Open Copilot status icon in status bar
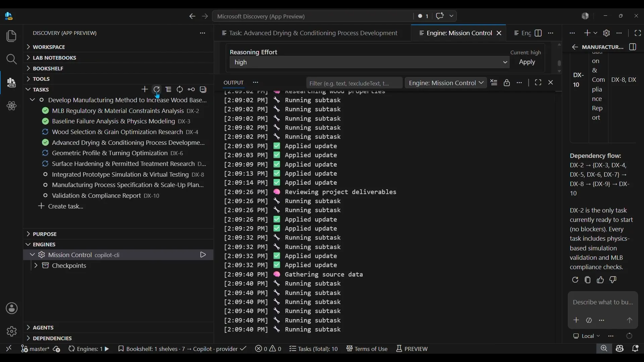The width and height of the screenshot is (644, 362). tap(620, 349)
